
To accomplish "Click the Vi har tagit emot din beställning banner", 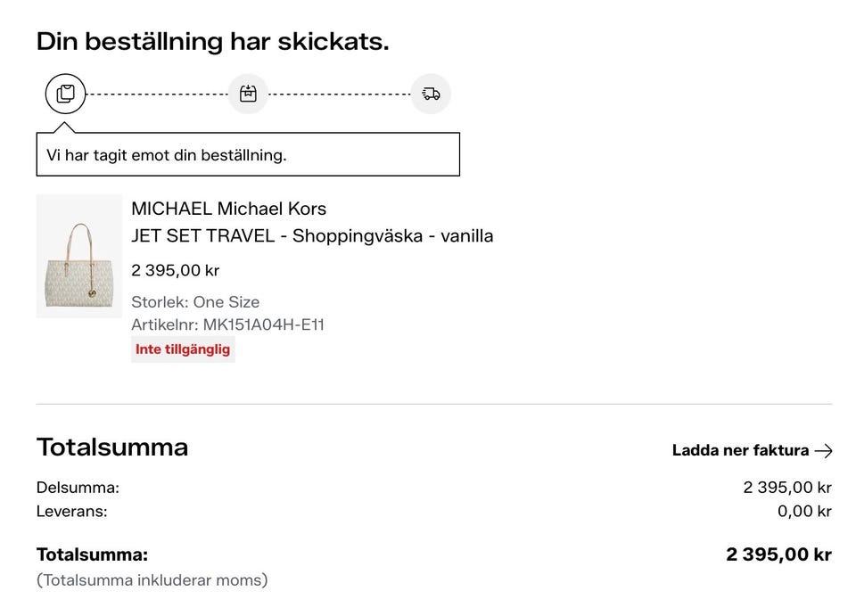I will point(247,154).
